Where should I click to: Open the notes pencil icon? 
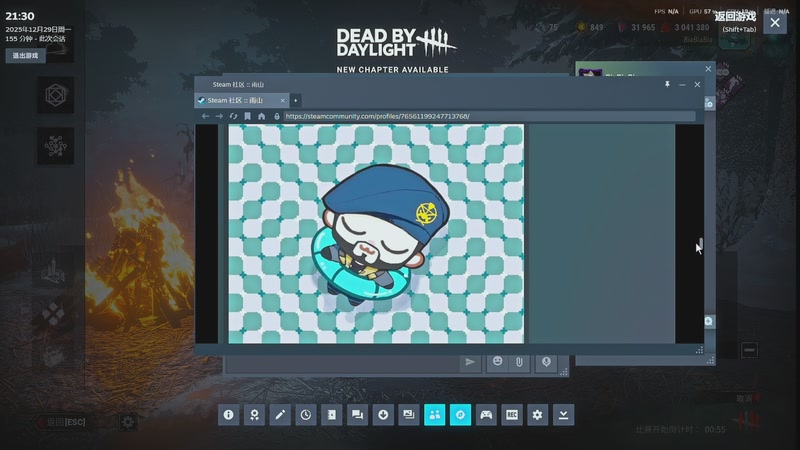[x=280, y=415]
